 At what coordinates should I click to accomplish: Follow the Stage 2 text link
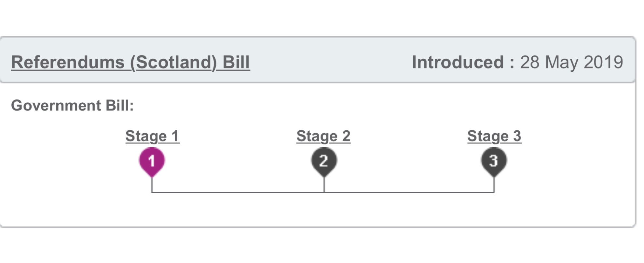tap(323, 136)
